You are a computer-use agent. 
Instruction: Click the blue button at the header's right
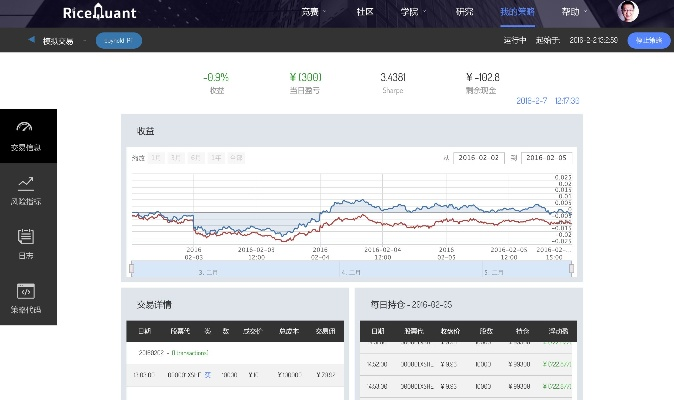point(648,40)
